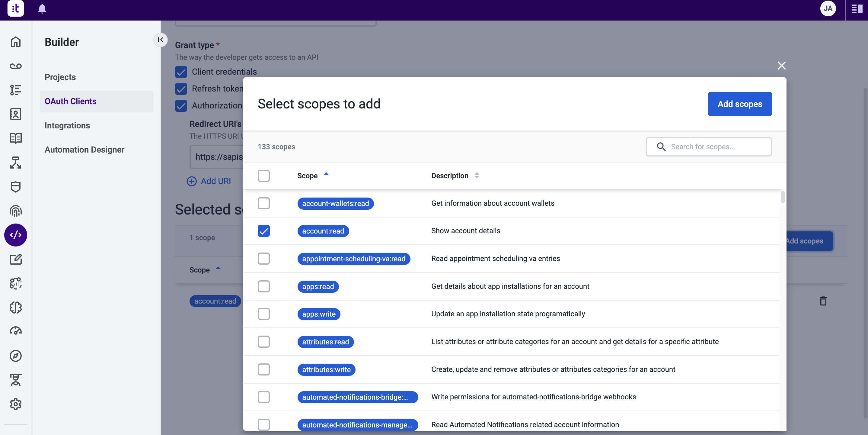Open the contacts address book sidebar icon

click(x=15, y=114)
